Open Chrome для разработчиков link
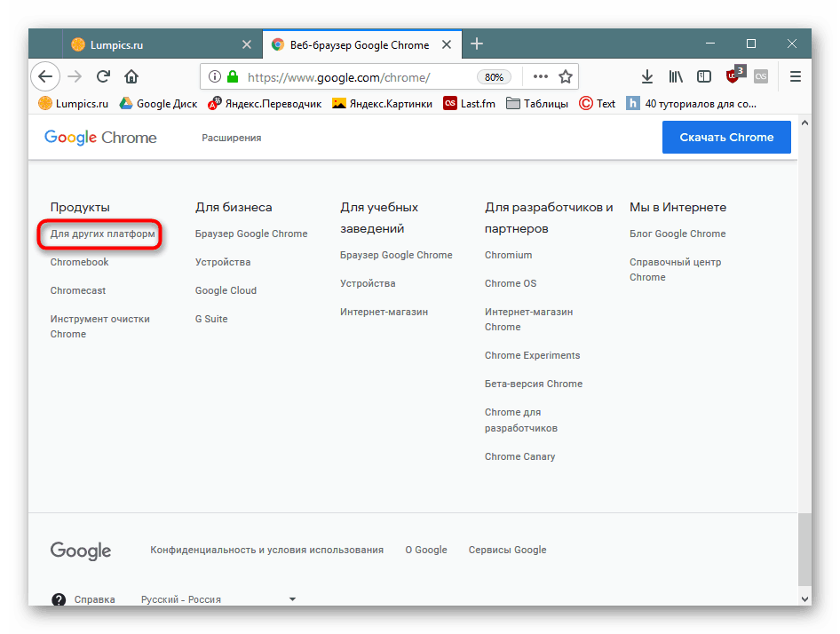This screenshot has width=840, height=634. click(x=520, y=420)
